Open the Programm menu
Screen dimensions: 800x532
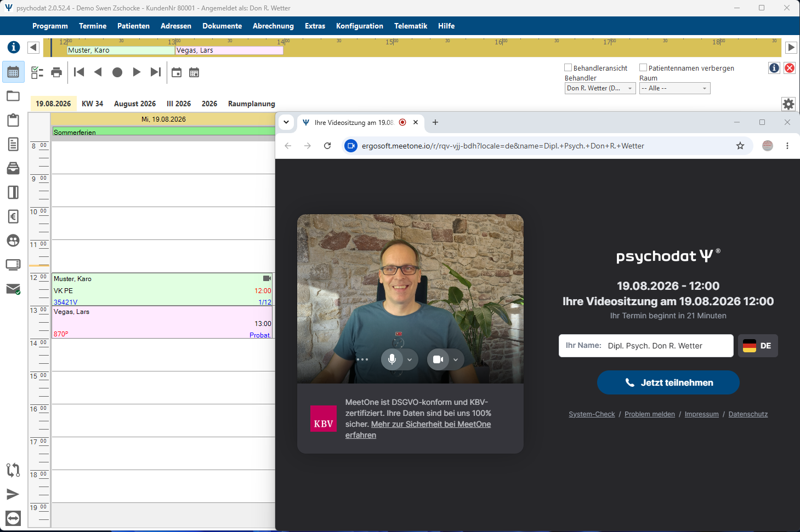50,26
